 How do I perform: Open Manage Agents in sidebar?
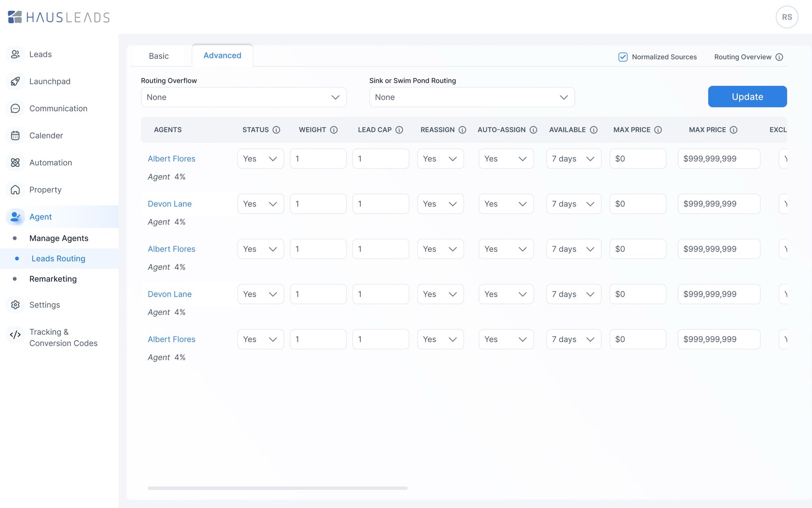pos(59,238)
